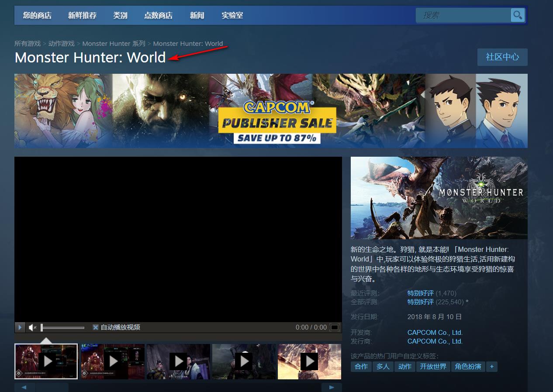Screen dimensions: 553x392
Task: Select the 合作 tag
Action: (x=361, y=367)
